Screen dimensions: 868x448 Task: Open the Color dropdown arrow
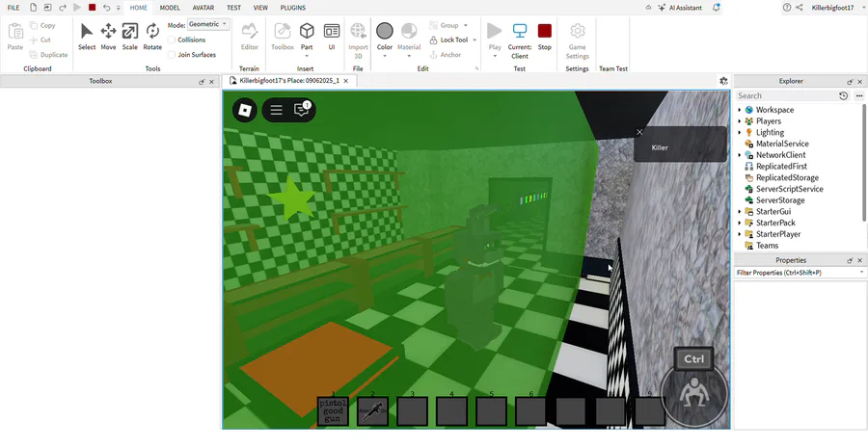(x=385, y=56)
